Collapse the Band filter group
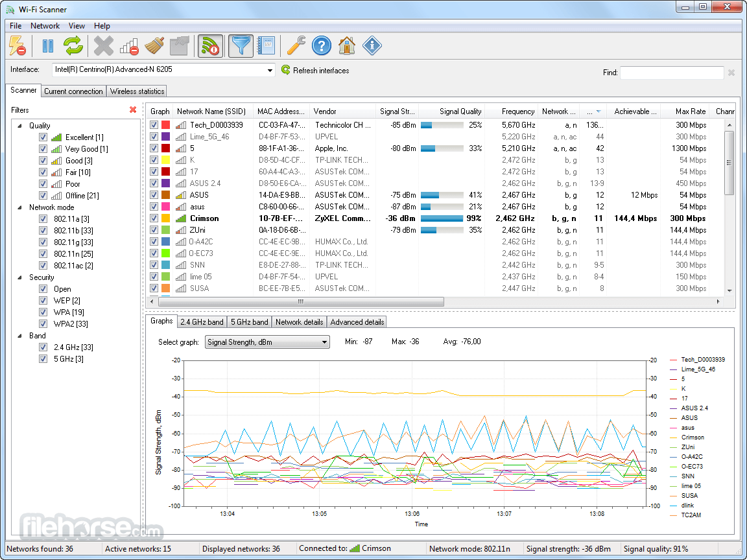 pos(20,336)
